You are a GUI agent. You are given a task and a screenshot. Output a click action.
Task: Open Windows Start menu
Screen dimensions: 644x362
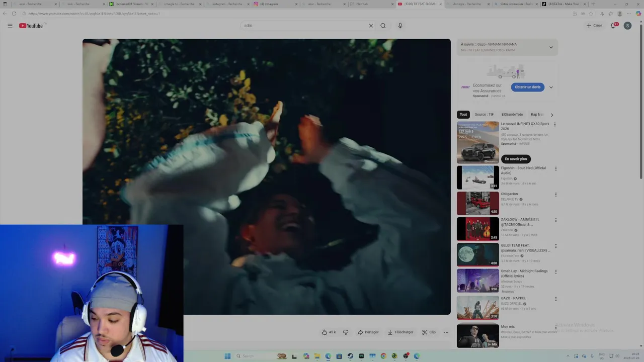pos(227,356)
